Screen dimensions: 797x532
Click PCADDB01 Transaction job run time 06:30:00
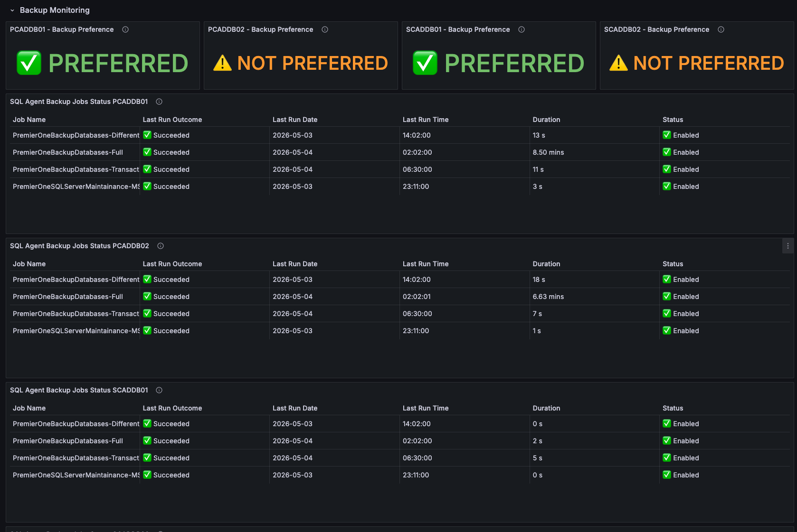click(x=417, y=169)
